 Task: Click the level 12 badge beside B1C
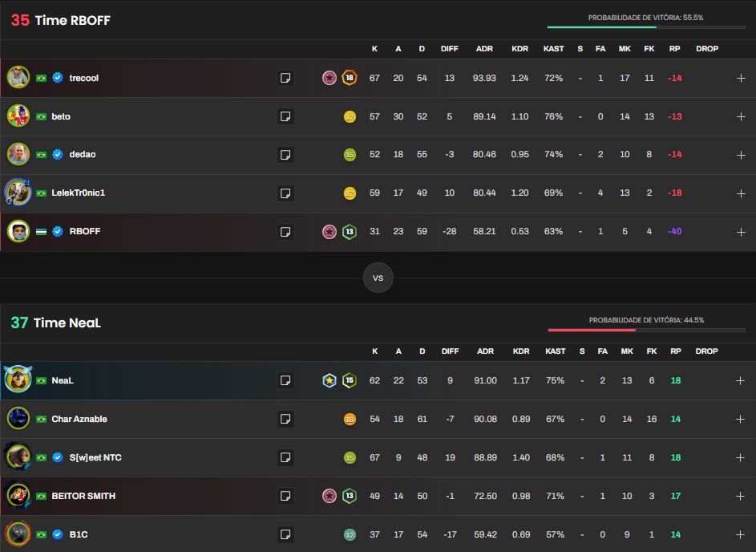point(350,534)
